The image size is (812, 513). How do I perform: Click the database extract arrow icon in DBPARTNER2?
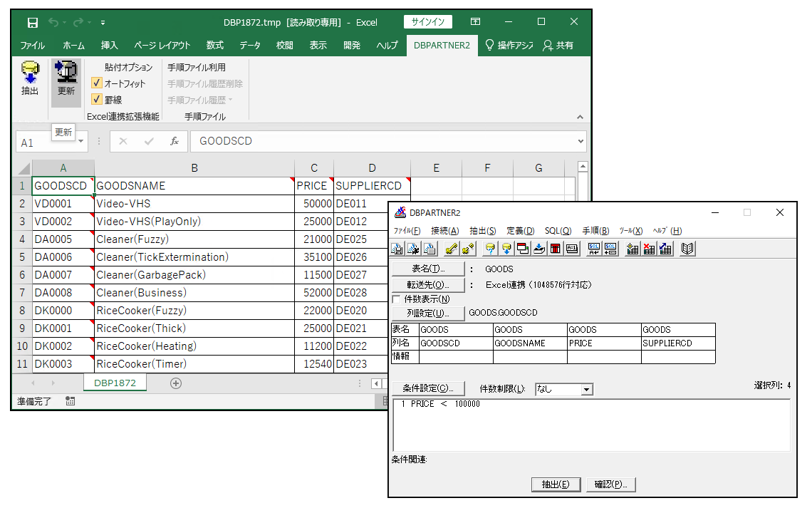coord(506,249)
